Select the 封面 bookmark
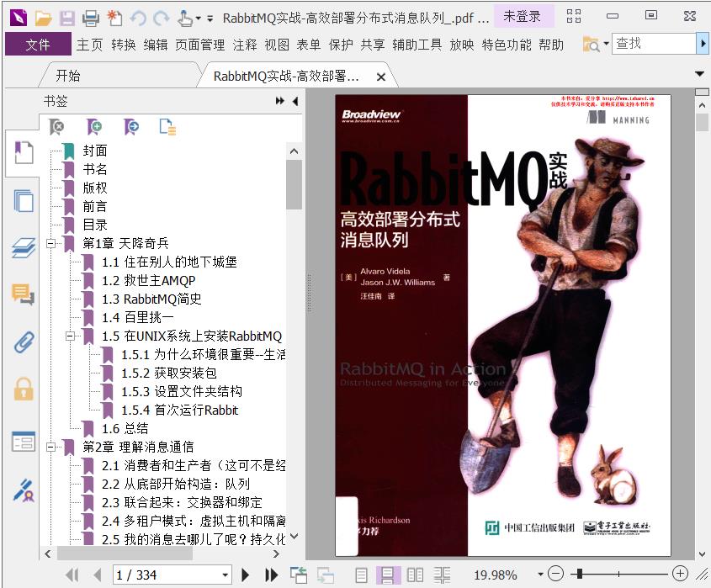Viewport: 711px width, 588px height. click(95, 151)
